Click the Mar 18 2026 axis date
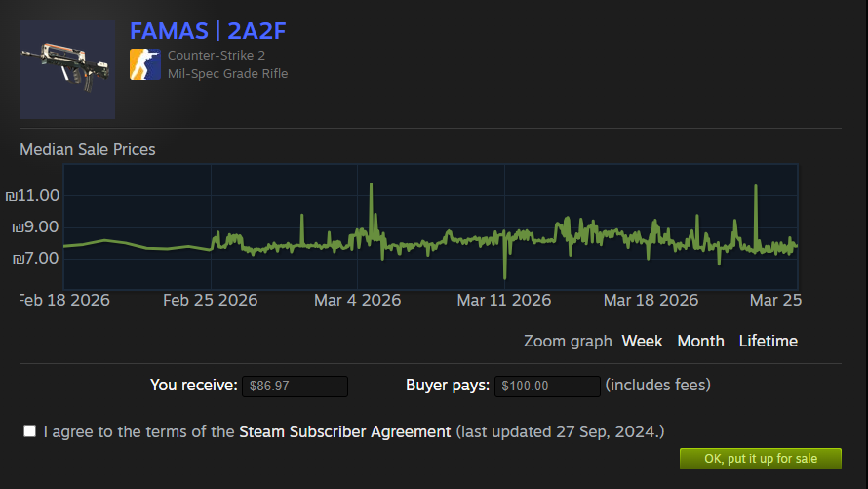 tap(651, 300)
